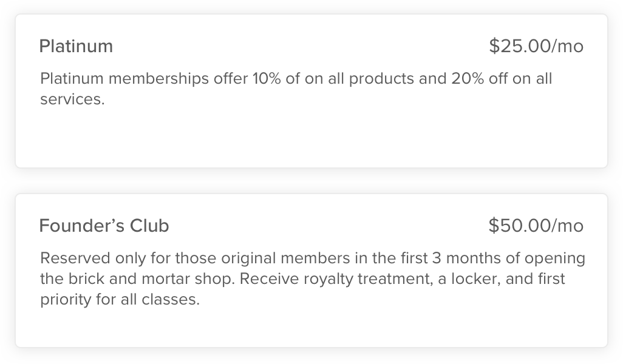Click the Platinum membership description text
The height and width of the screenshot is (364, 623).
[x=296, y=89]
